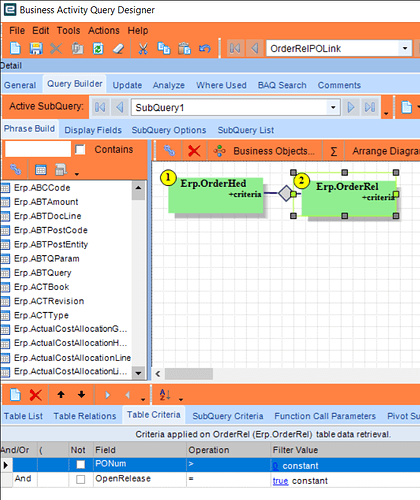Click the true constant link
The image size is (420, 500).
(x=280, y=481)
